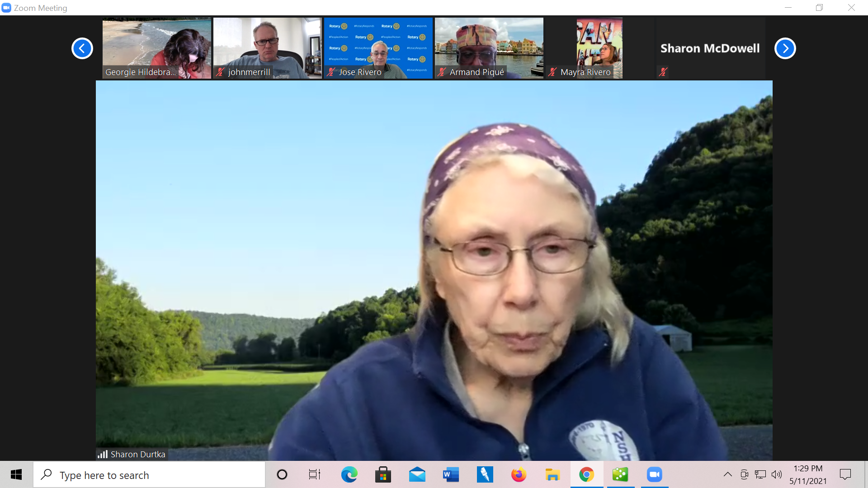This screenshot has height=488, width=868.
Task: Select the Sharon McDowell participant tile
Action: [x=710, y=48]
